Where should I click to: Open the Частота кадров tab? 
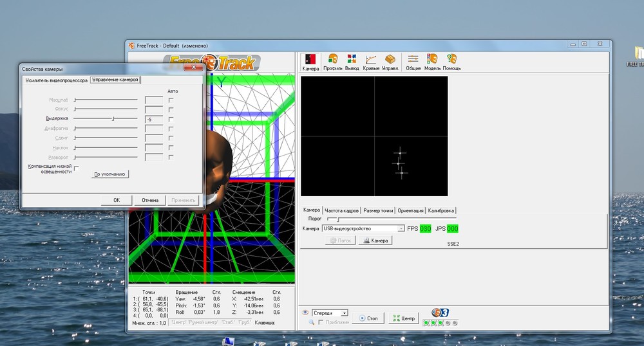click(x=341, y=210)
